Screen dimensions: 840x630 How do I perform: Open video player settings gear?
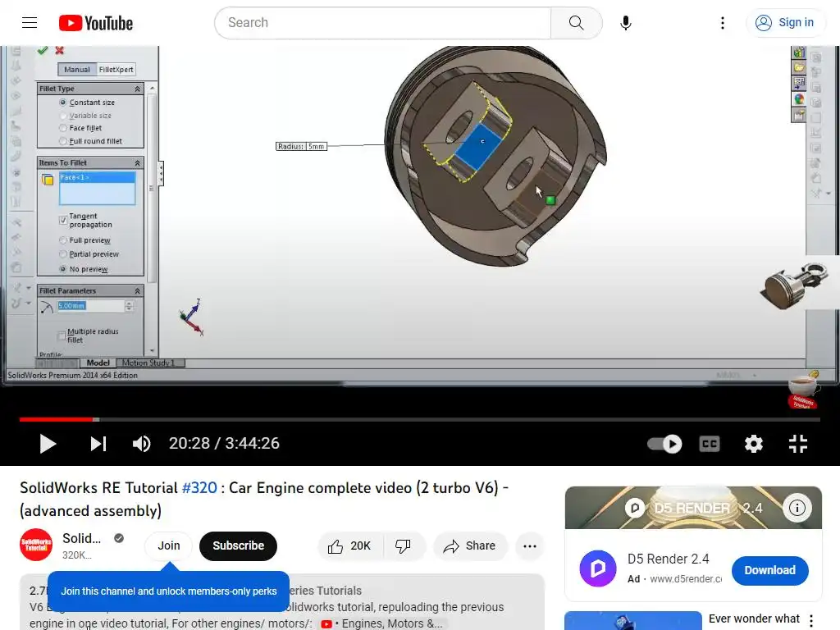pyautogui.click(x=753, y=444)
